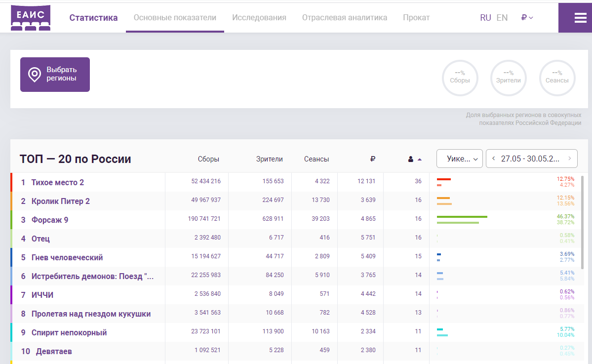Open the Прокат tab
The image size is (592, 364).
(416, 18)
